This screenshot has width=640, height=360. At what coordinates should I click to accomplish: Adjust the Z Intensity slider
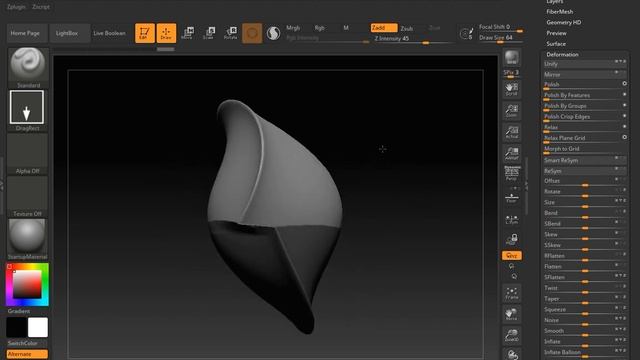point(412,39)
